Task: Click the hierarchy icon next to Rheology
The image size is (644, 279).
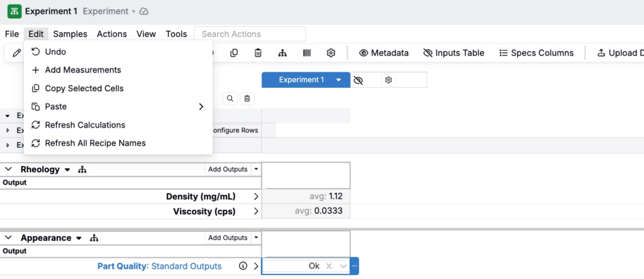Action: click(x=82, y=170)
